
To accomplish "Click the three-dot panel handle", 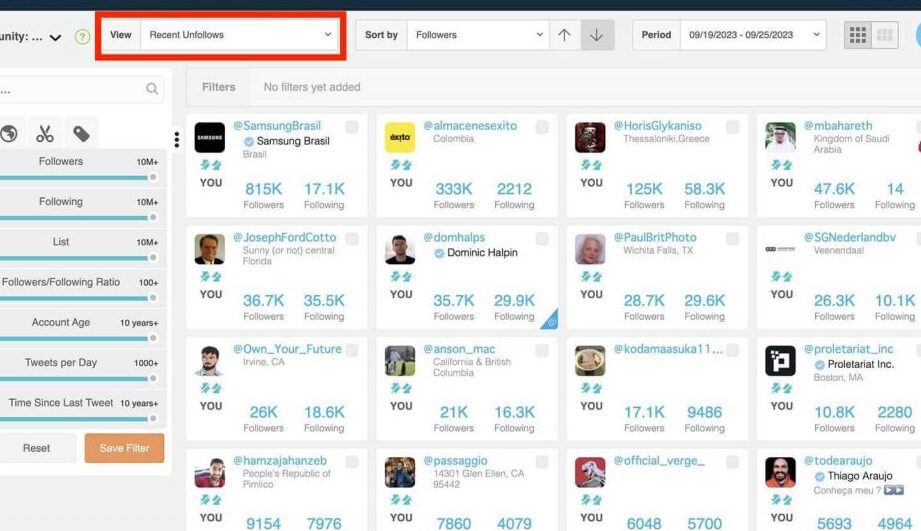I will click(x=177, y=139).
